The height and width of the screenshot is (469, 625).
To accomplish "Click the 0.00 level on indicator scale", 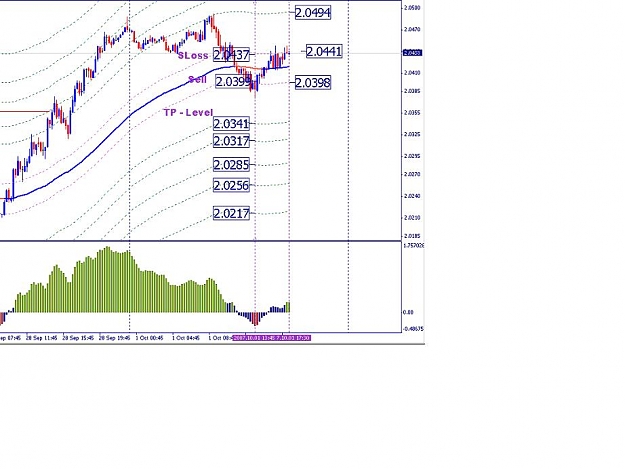I will [x=409, y=312].
